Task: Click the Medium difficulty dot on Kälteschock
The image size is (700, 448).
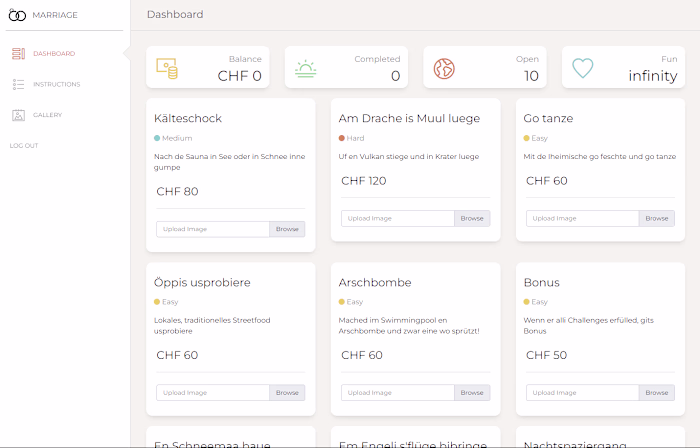Action: 157,138
